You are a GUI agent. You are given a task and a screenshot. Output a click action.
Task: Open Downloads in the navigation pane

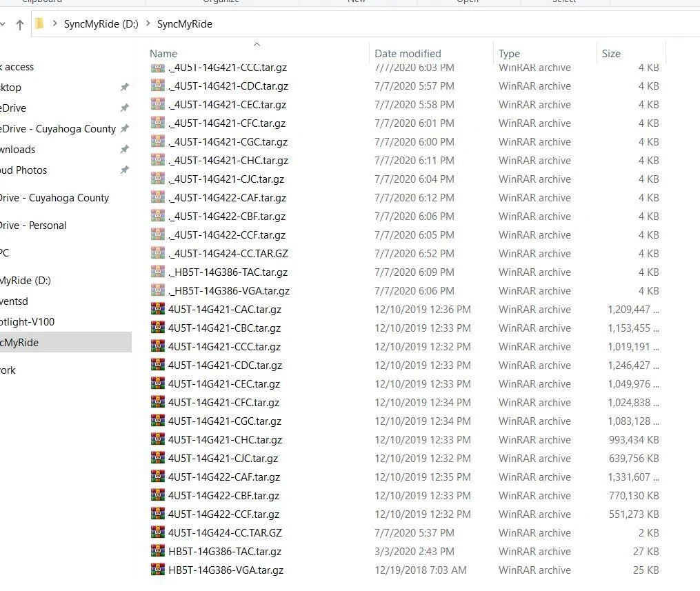[17, 150]
